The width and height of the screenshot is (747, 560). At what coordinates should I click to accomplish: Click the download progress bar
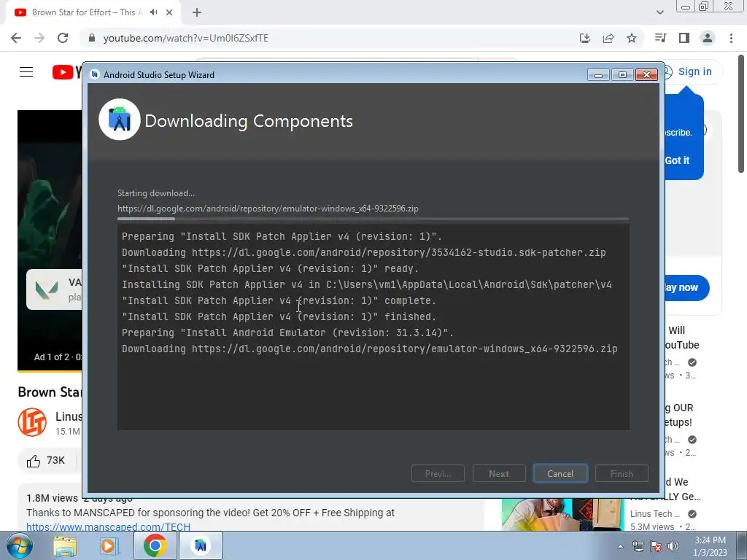[x=373, y=219]
